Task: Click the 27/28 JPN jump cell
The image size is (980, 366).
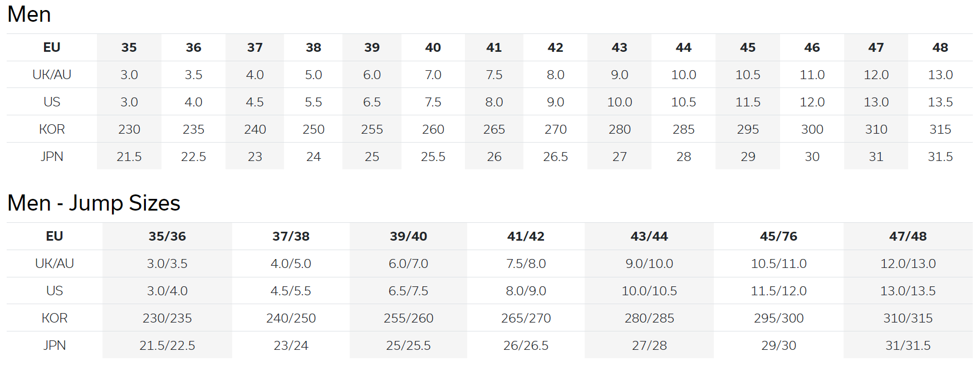Action: [x=649, y=345]
